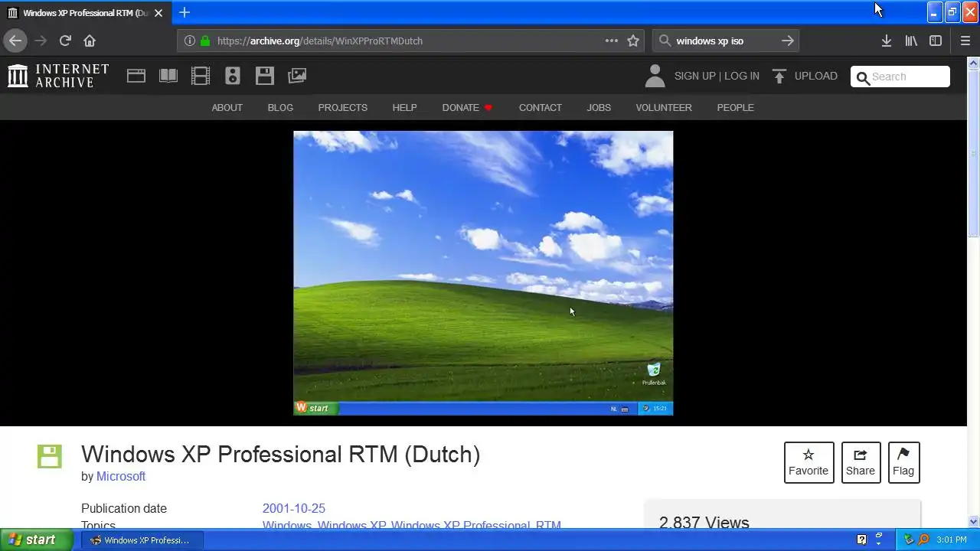Open the BLOG menu item

pos(280,108)
